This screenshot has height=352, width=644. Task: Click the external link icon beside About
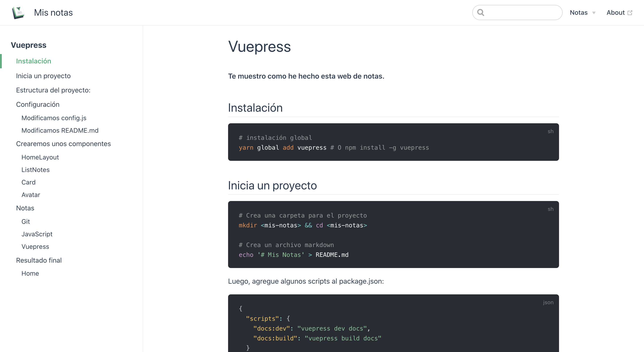point(630,13)
